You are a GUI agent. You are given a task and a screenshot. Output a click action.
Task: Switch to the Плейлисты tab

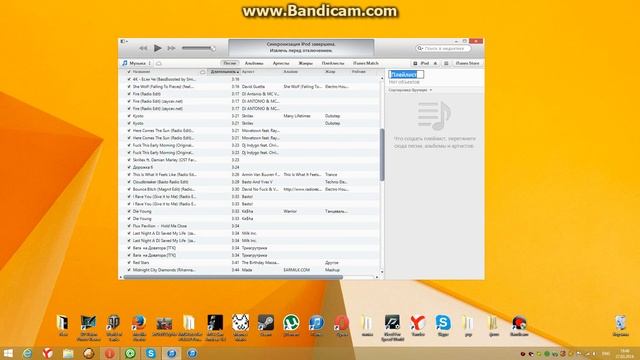point(333,63)
